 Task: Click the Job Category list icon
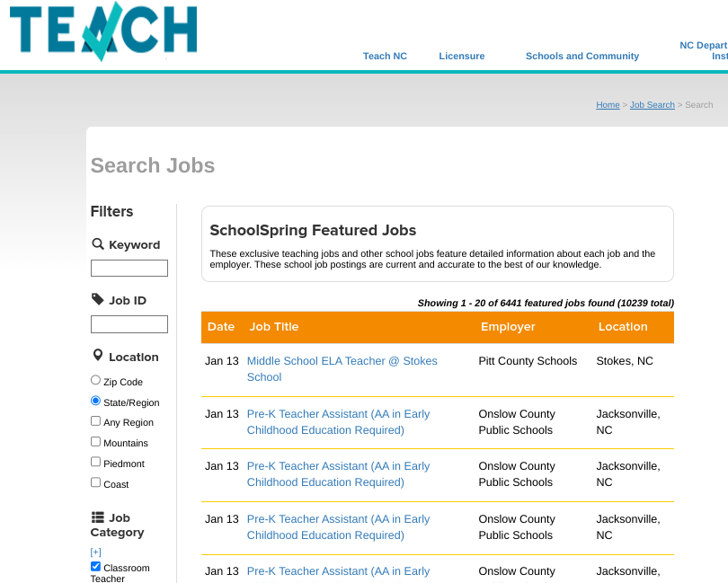[x=98, y=517]
